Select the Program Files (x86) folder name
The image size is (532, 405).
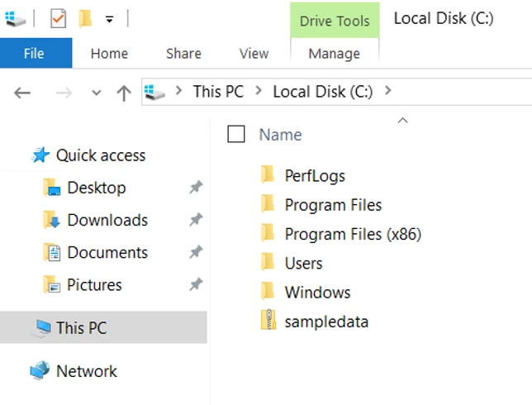click(x=353, y=234)
